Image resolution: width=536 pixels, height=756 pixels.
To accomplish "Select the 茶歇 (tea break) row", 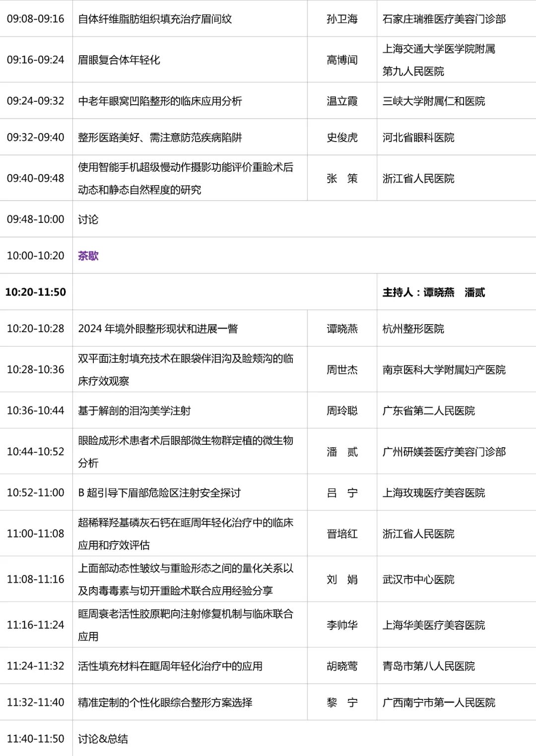I will (x=89, y=256).
